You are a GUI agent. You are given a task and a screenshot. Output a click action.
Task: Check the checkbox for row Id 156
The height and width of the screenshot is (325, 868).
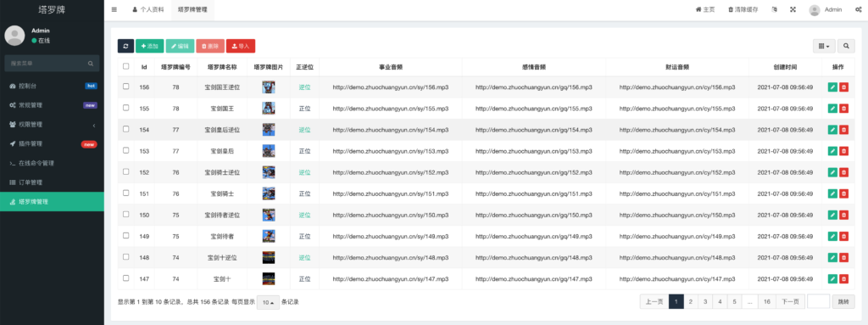click(x=126, y=87)
